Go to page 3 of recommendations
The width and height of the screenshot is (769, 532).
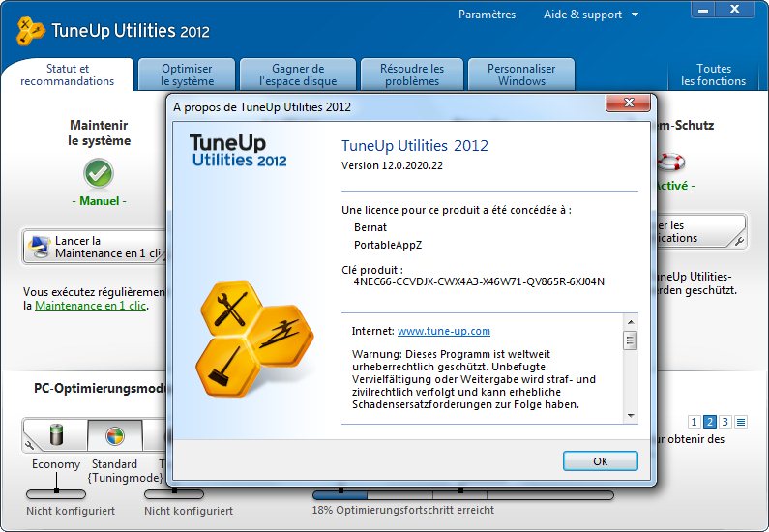(x=725, y=422)
